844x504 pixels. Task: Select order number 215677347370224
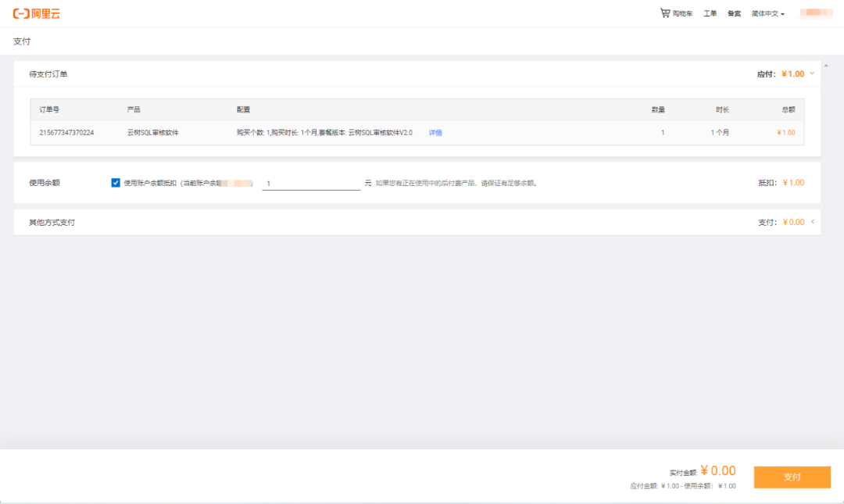point(66,133)
